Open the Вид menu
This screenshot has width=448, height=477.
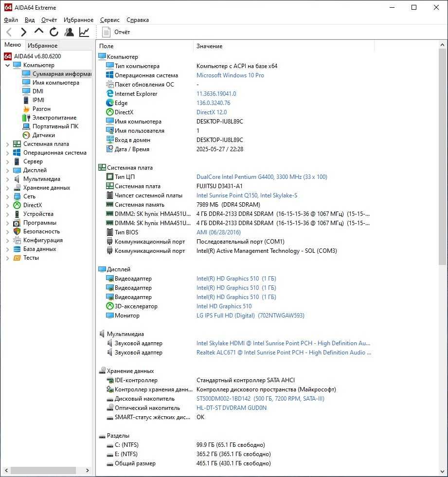tap(30, 20)
